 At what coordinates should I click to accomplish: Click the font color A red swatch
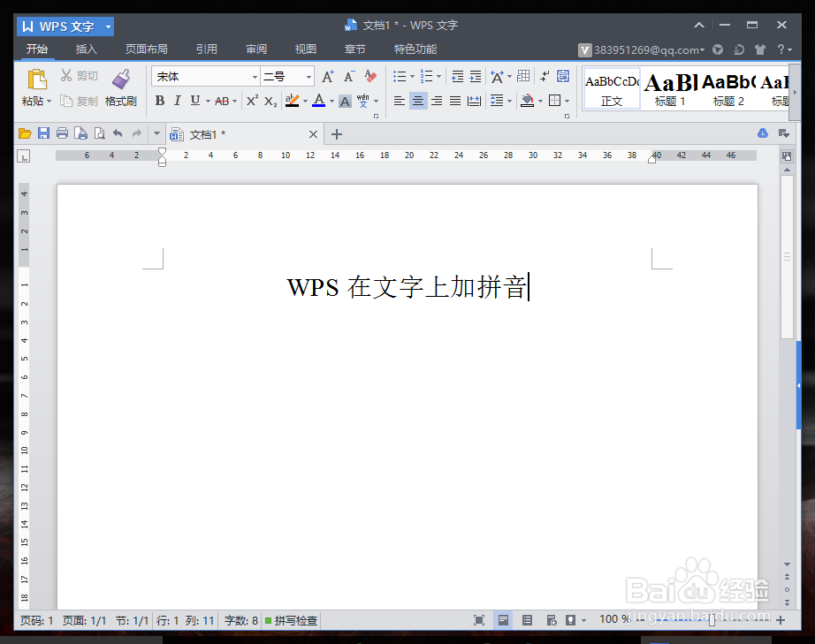[318, 101]
